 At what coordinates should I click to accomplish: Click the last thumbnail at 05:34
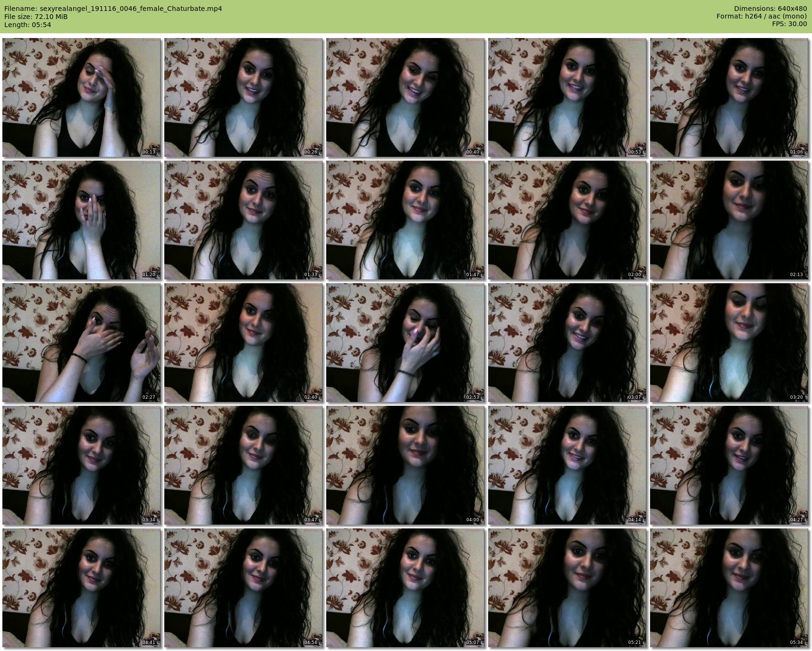click(729, 588)
